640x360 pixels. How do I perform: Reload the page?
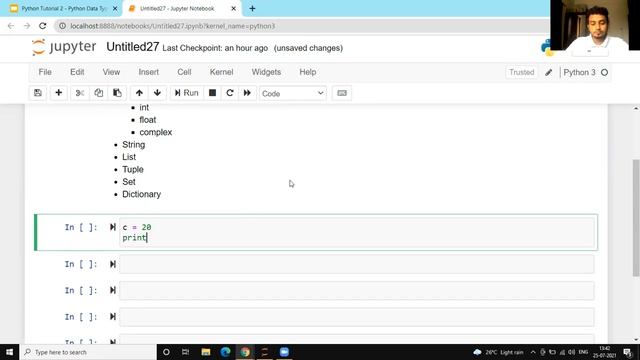pyautogui.click(x=42, y=26)
